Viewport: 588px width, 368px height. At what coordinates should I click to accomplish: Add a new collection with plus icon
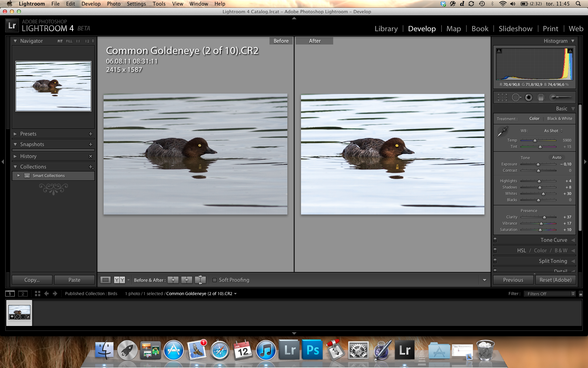pos(91,167)
